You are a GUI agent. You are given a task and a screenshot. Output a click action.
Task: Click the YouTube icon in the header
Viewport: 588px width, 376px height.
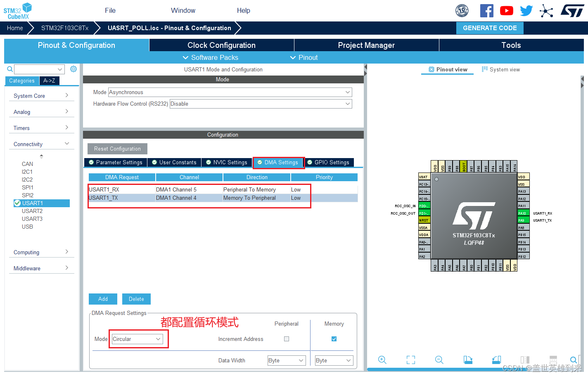(x=506, y=10)
